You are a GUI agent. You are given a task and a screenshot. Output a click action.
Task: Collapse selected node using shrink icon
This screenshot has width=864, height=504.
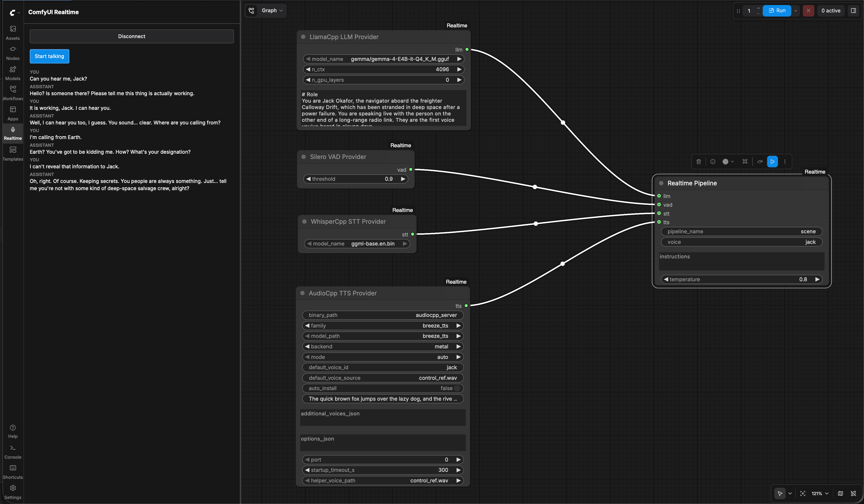745,161
